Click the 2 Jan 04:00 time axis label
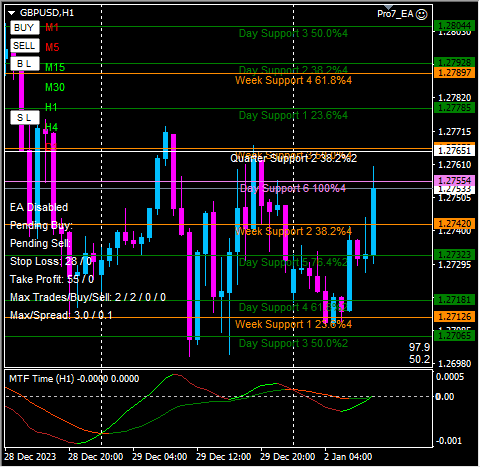 tap(348, 457)
